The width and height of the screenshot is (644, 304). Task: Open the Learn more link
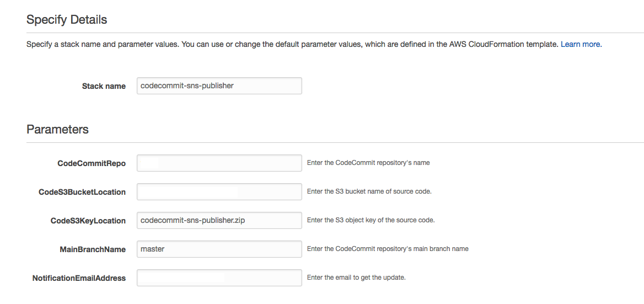click(x=580, y=44)
